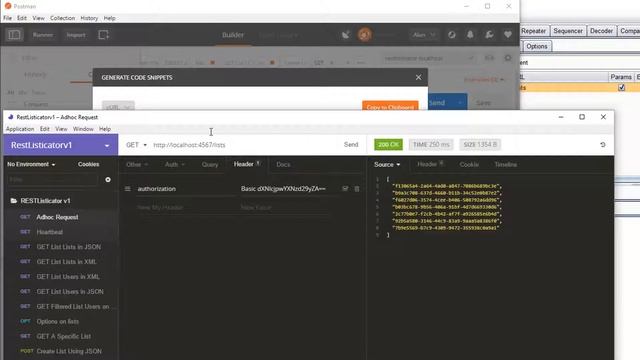Image resolution: width=640 pixels, height=360 pixels.
Task: Open Postman notifications bell
Action: pyautogui.click(x=470, y=35)
